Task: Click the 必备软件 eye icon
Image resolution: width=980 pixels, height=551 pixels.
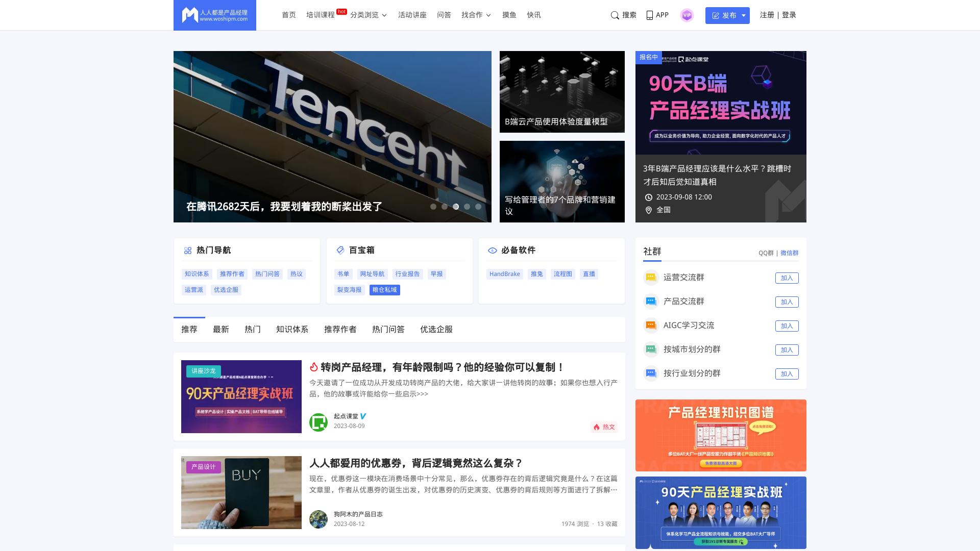Action: click(493, 251)
